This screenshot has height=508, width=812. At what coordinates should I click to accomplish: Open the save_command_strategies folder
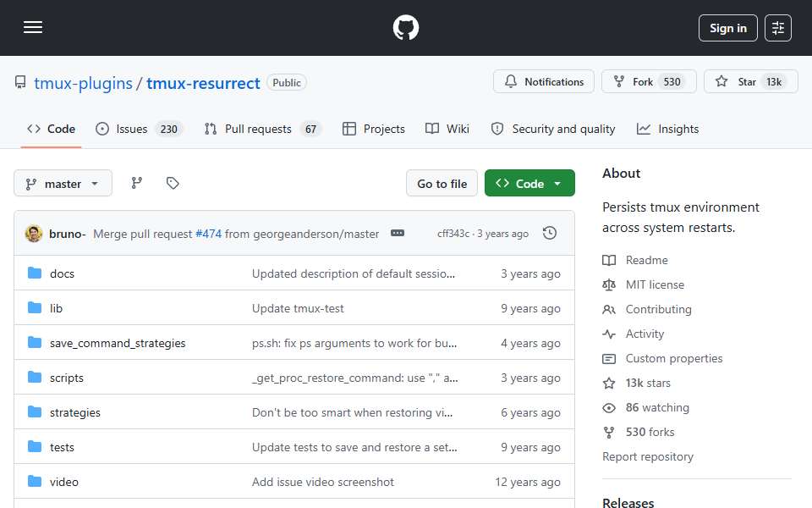118,343
